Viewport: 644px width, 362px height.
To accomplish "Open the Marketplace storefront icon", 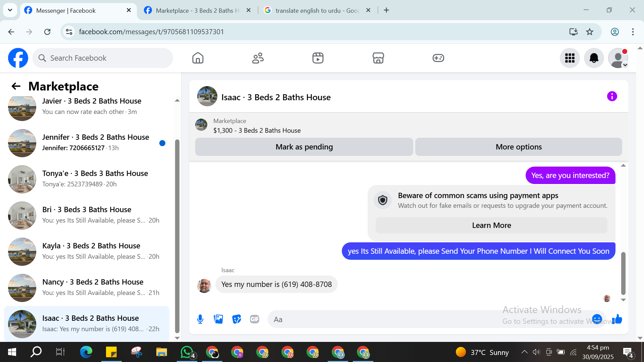I will point(378,58).
